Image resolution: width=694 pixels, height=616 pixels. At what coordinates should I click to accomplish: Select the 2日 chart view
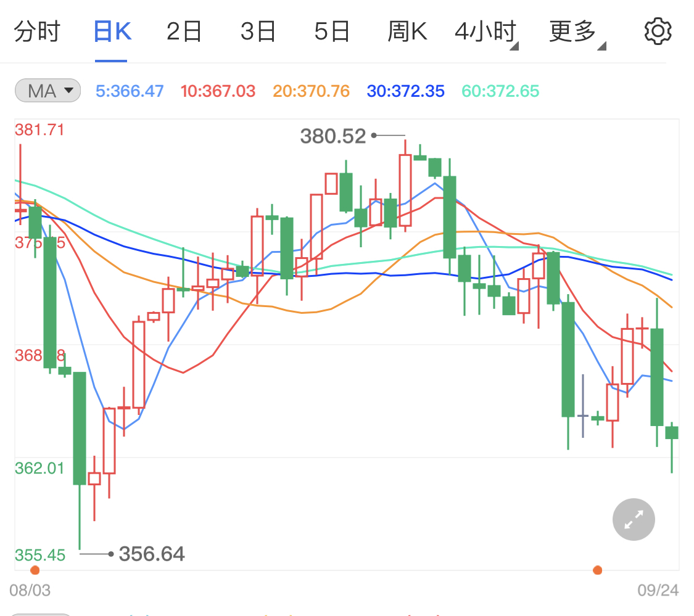(x=183, y=31)
